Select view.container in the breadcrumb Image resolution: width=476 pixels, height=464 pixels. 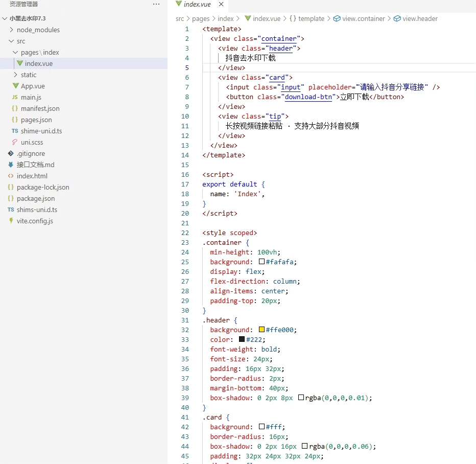pos(363,18)
